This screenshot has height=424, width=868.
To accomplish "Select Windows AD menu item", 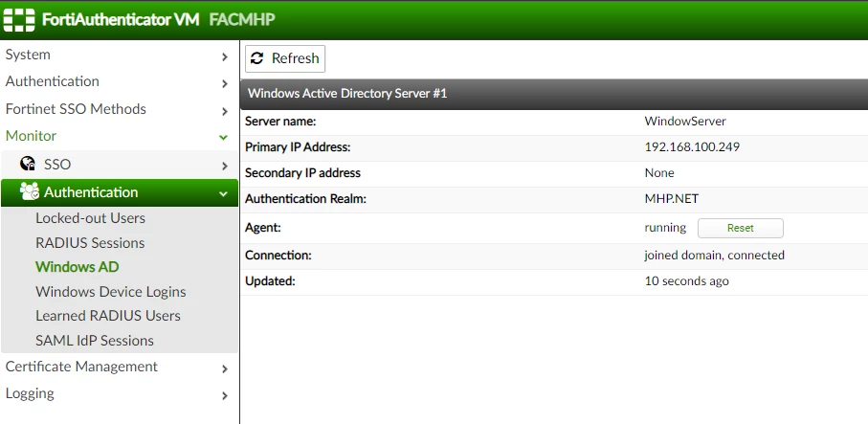I will [77, 267].
